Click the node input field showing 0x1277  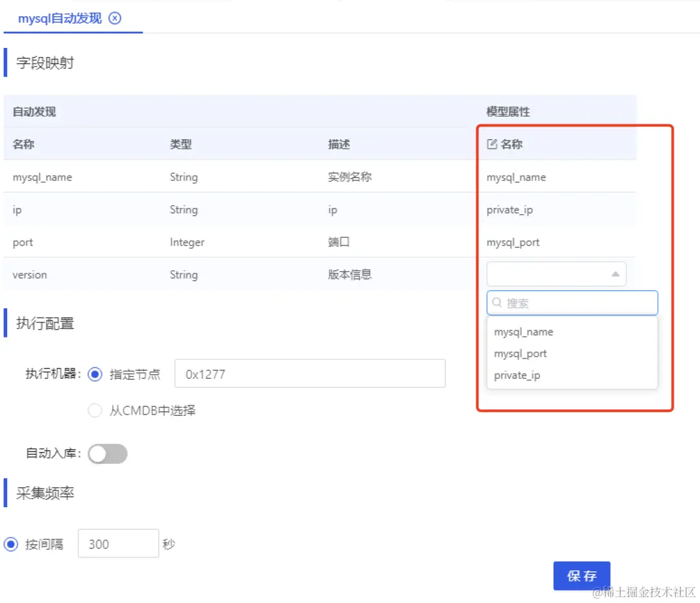(x=310, y=373)
